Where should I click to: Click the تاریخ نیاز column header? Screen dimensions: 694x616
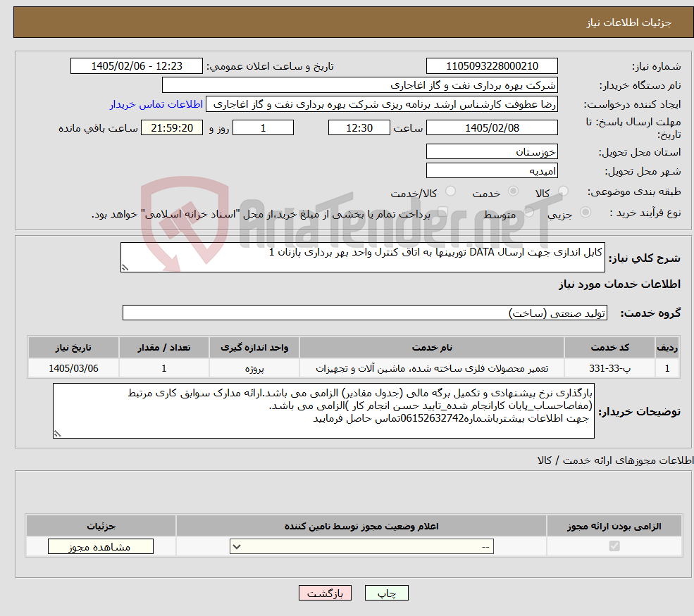pyautogui.click(x=73, y=348)
